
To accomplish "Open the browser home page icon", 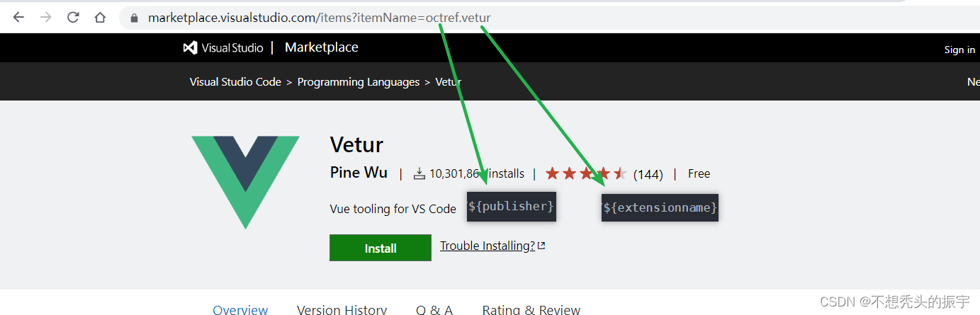I will [100, 18].
